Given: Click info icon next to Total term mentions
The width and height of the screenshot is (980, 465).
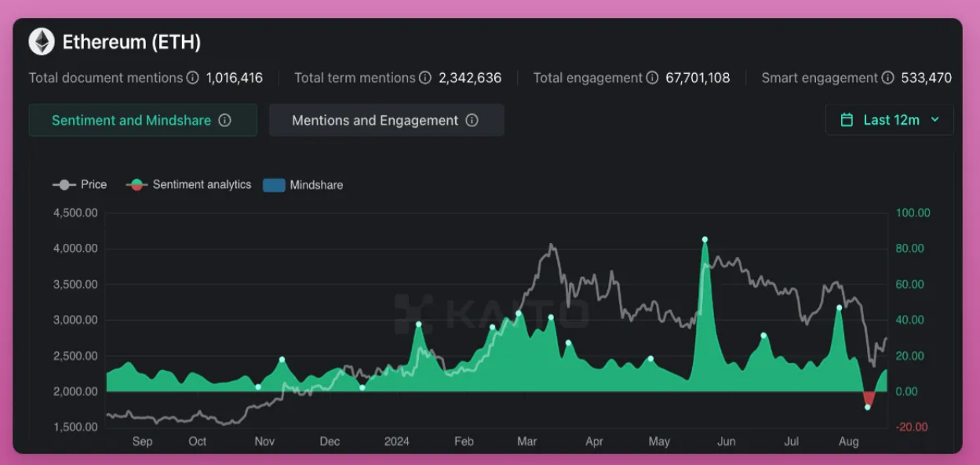Looking at the screenshot, I should [x=424, y=78].
